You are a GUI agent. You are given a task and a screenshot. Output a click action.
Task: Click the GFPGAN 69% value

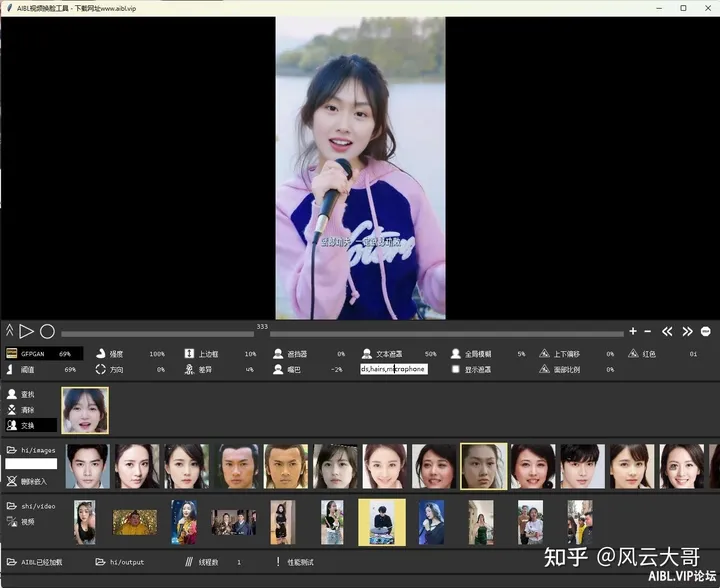[65, 354]
